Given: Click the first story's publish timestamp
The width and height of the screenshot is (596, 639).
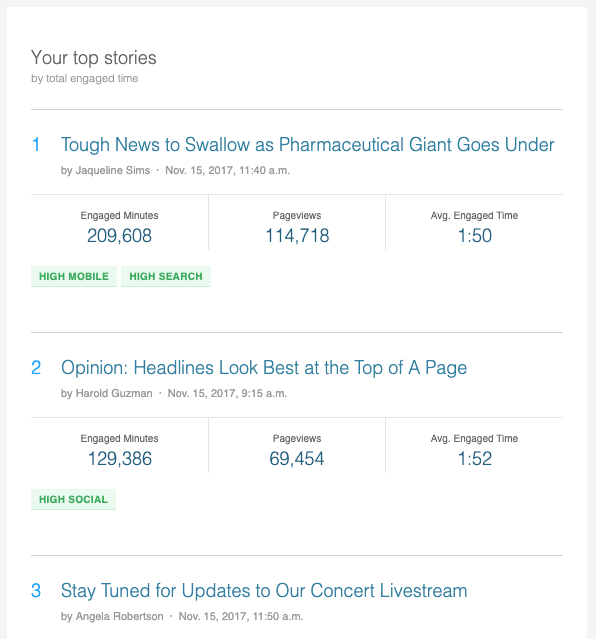Looking at the screenshot, I should point(227,170).
